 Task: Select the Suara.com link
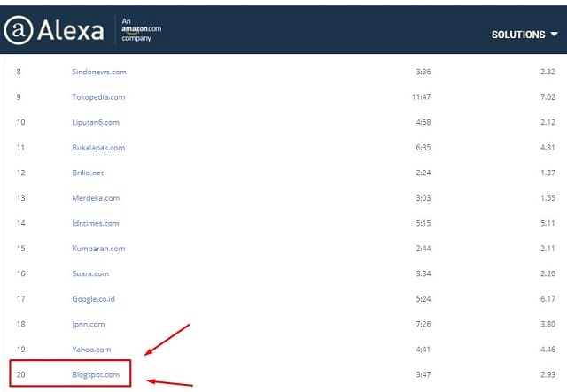[91, 274]
